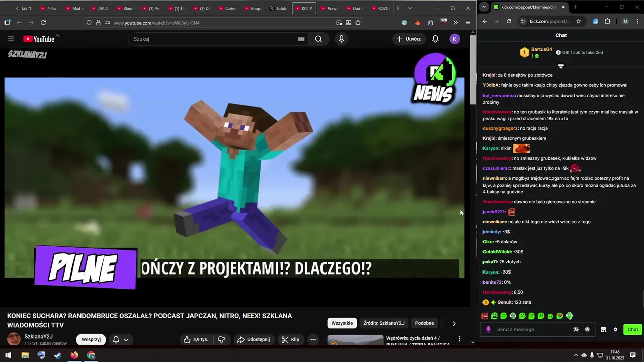Open on-screen keyboard icon in search box
Screen dimensions: 644x362
(x=301, y=39)
